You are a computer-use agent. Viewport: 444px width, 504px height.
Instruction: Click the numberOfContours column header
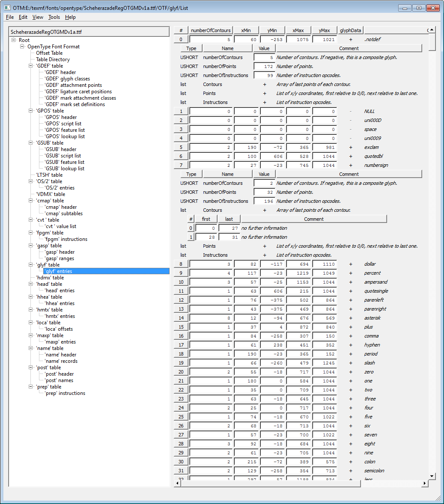pos(211,30)
